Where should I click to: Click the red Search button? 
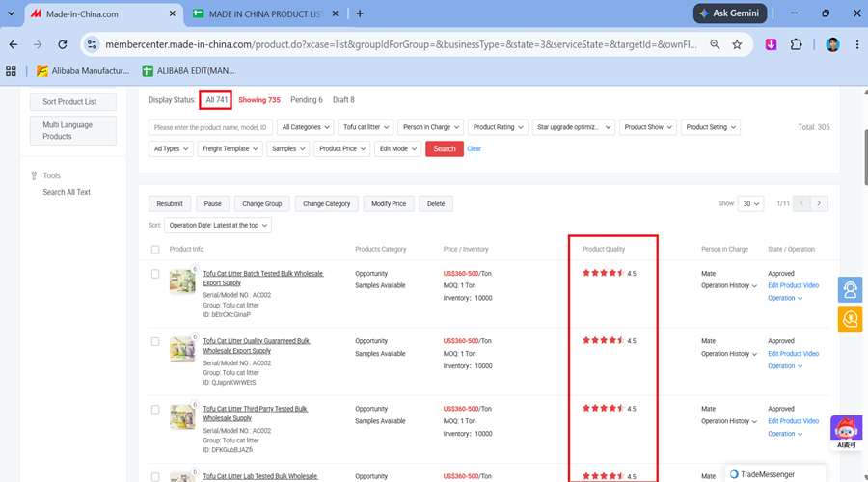(444, 148)
